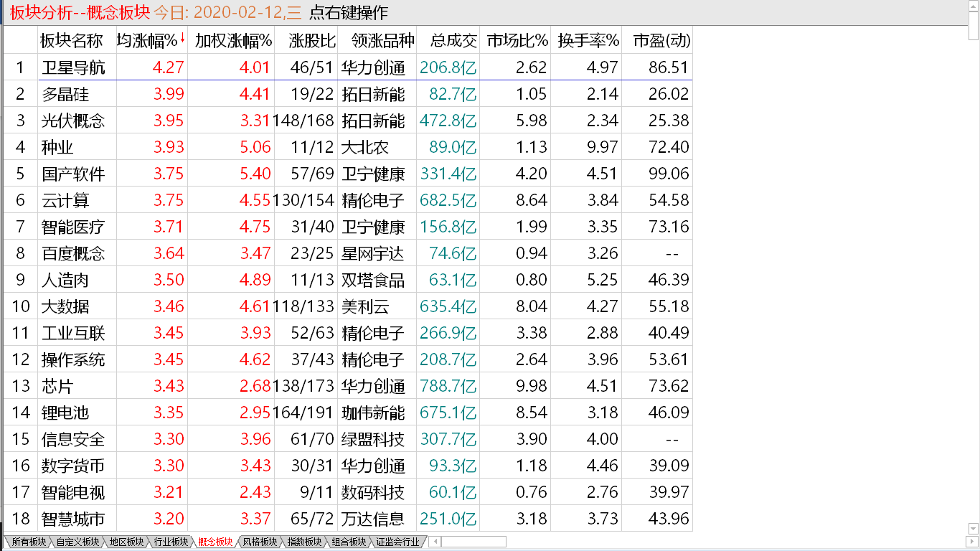Select the 大数据 sector
980x551 pixels.
(x=65, y=306)
